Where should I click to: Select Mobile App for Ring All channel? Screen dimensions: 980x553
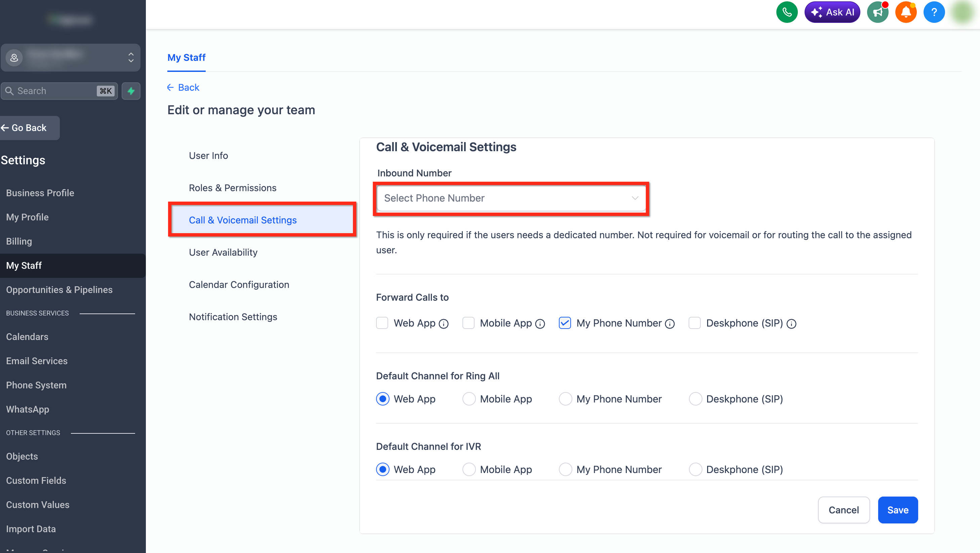pyautogui.click(x=469, y=399)
